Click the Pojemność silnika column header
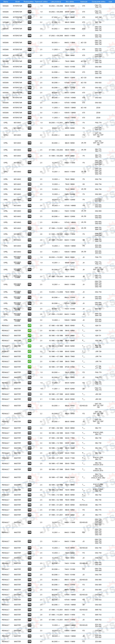Viewport: 115px width, 644px height. coord(41,1)
